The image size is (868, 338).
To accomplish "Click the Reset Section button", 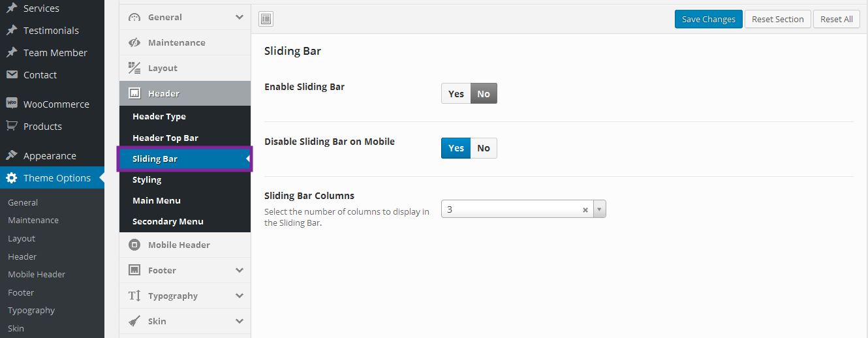I will pyautogui.click(x=777, y=19).
